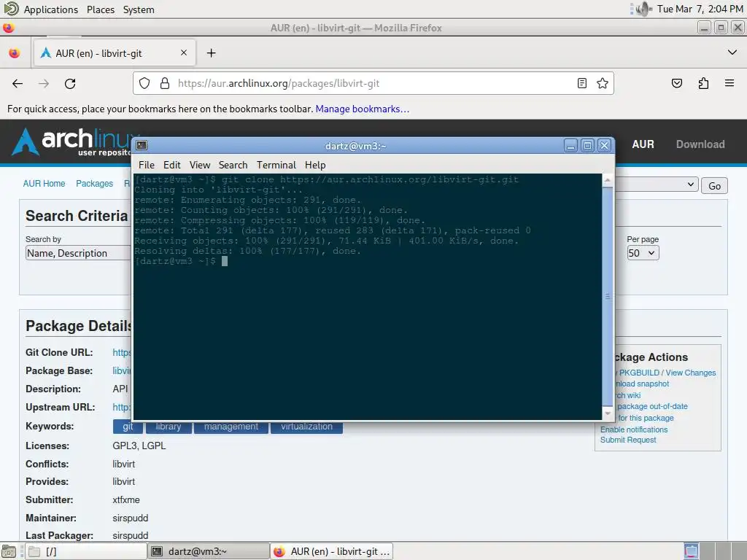Screen dimensions: 747x560
Task: Click the workspace switcher icon in bottom panel
Action: [x=692, y=551]
